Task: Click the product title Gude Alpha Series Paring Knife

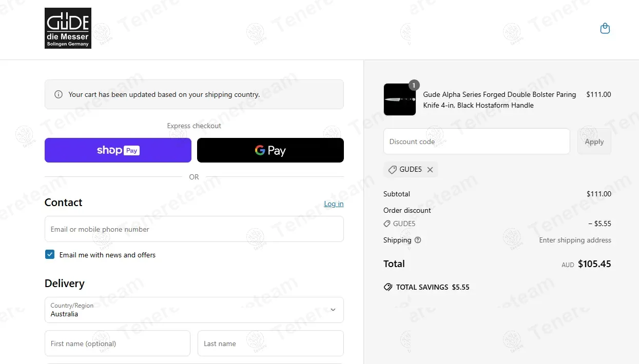Action: coord(499,99)
